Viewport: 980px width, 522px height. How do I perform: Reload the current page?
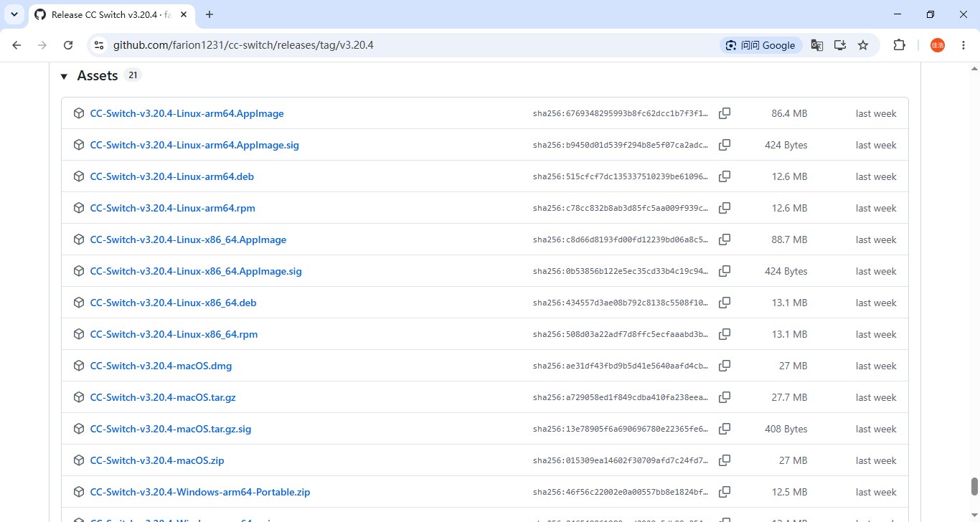coord(68,45)
